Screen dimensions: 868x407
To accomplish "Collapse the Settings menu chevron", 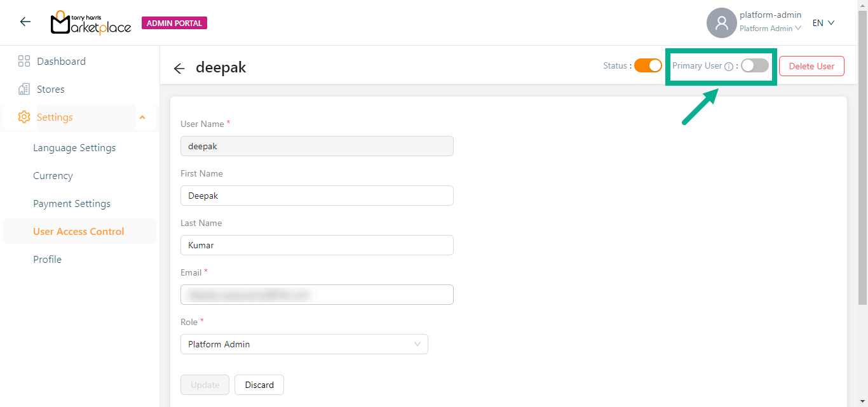I will (142, 117).
